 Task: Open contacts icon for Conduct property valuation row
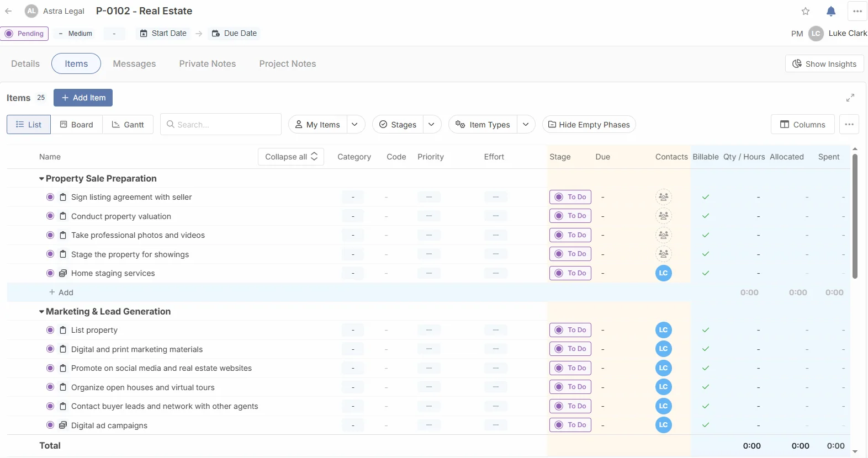click(x=664, y=216)
